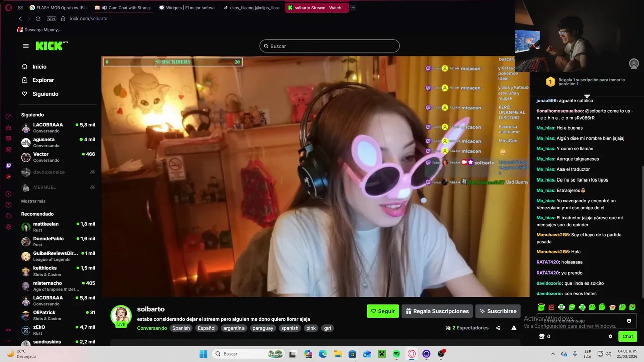
Task: Open Twitch icon in Opera sidebar
Action: (x=8, y=166)
